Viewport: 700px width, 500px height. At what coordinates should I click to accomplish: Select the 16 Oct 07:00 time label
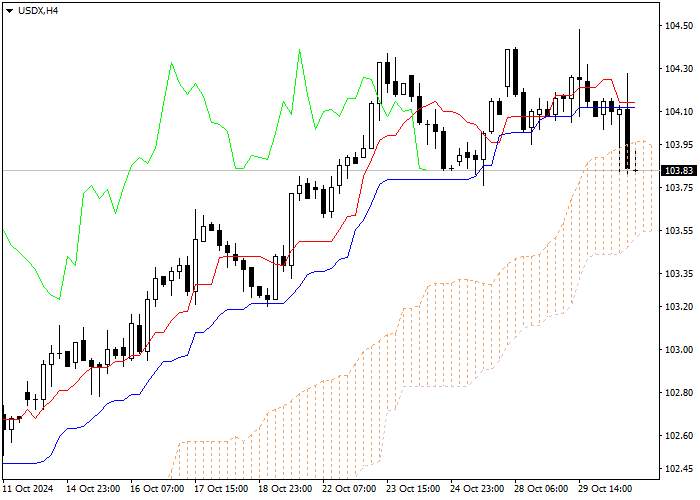(157, 489)
